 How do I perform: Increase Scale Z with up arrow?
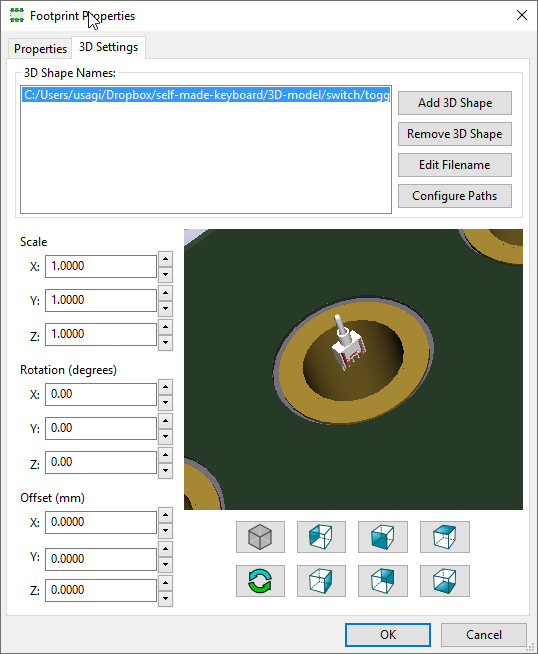pyautogui.click(x=166, y=327)
